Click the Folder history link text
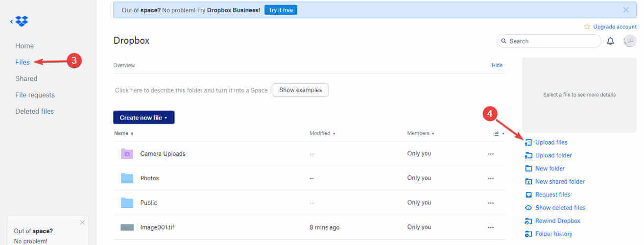The height and width of the screenshot is (245, 644). tap(554, 234)
